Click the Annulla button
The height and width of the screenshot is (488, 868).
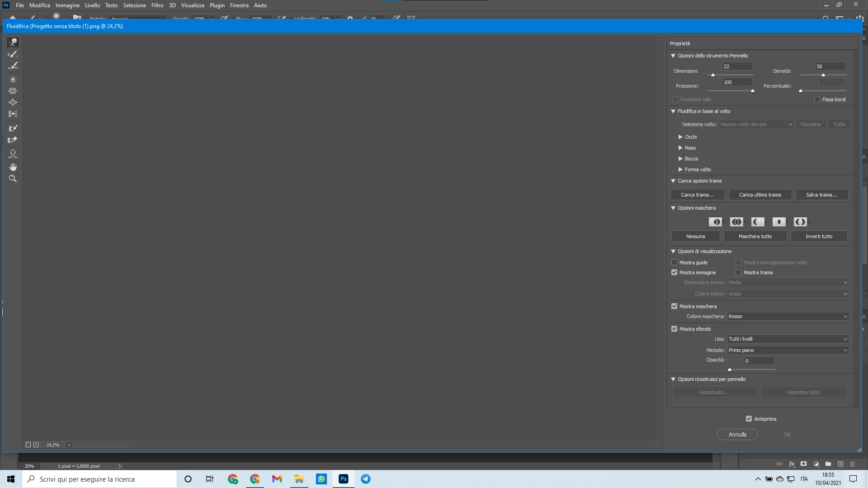[x=737, y=434]
